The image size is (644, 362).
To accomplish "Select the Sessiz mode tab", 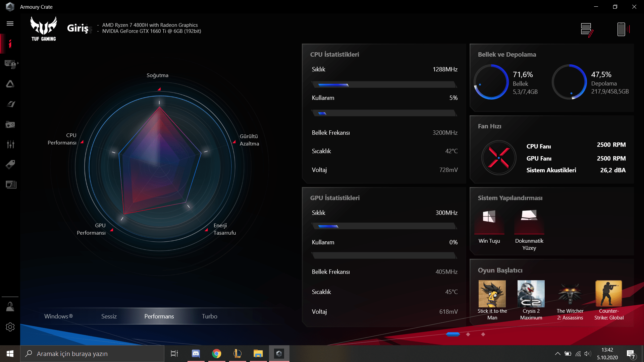I will [x=109, y=316].
